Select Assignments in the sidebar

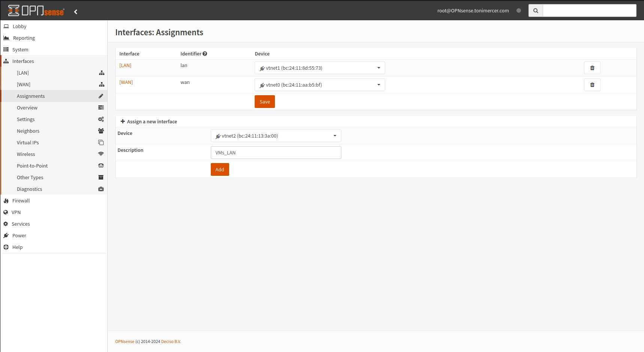pyautogui.click(x=54, y=96)
